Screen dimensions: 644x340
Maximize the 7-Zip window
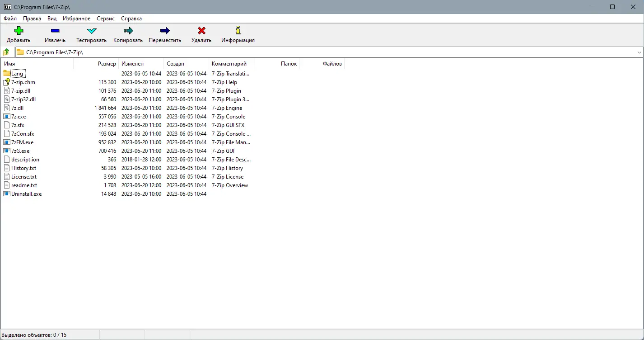pos(612,7)
